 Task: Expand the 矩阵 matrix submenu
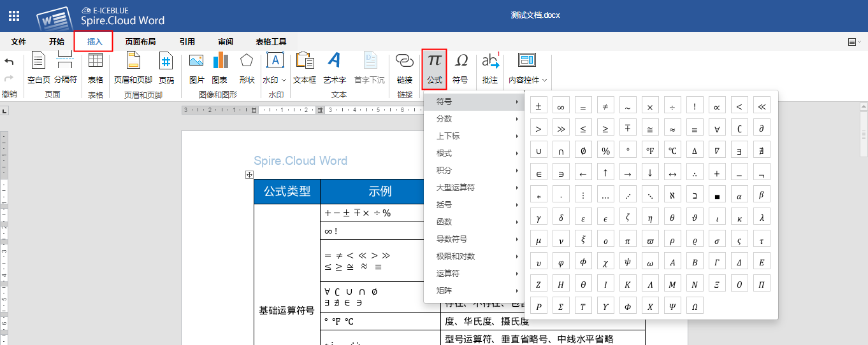pos(474,291)
